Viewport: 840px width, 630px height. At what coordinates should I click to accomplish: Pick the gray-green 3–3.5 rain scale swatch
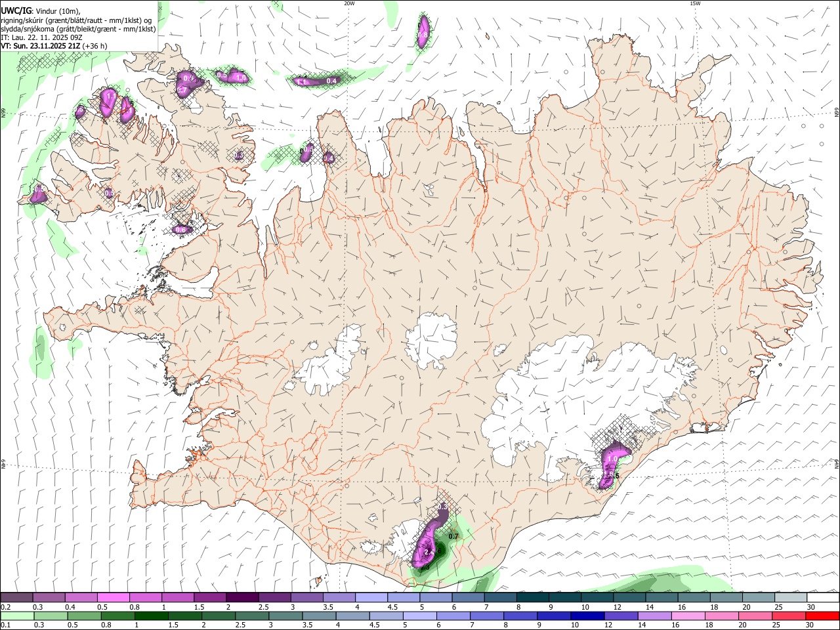[x=285, y=616]
